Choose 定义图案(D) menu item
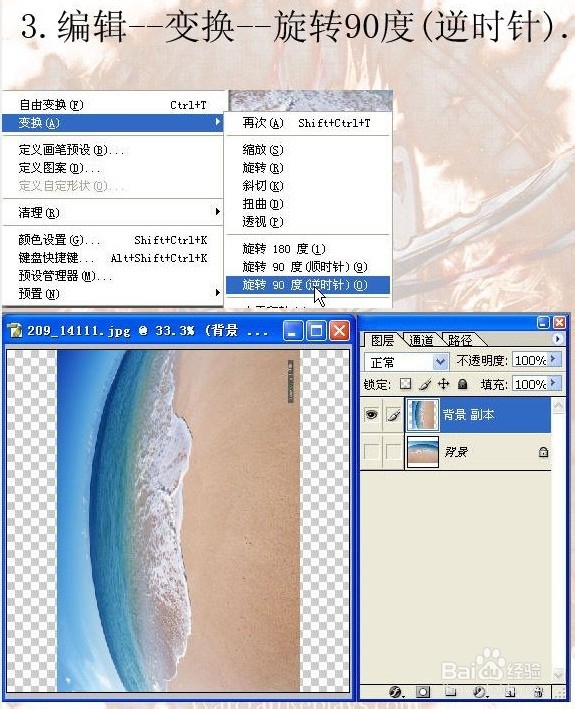This screenshot has width=575, height=709. [x=113, y=168]
